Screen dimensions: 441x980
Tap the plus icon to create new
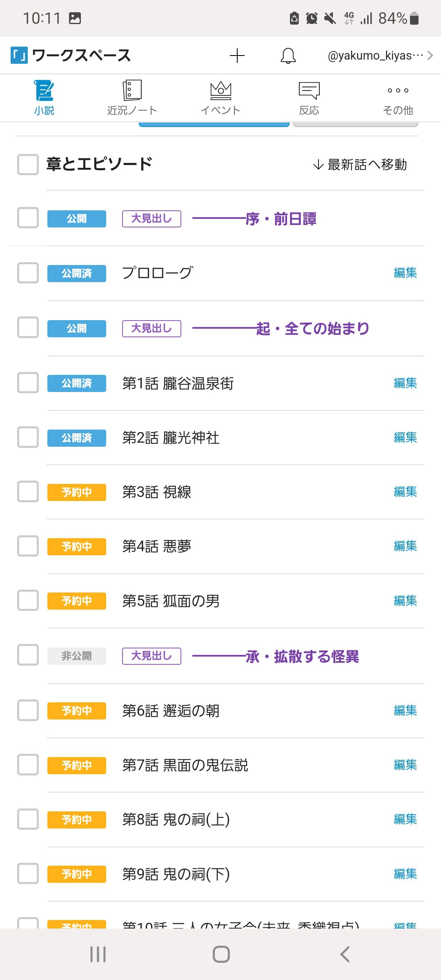pyautogui.click(x=237, y=56)
